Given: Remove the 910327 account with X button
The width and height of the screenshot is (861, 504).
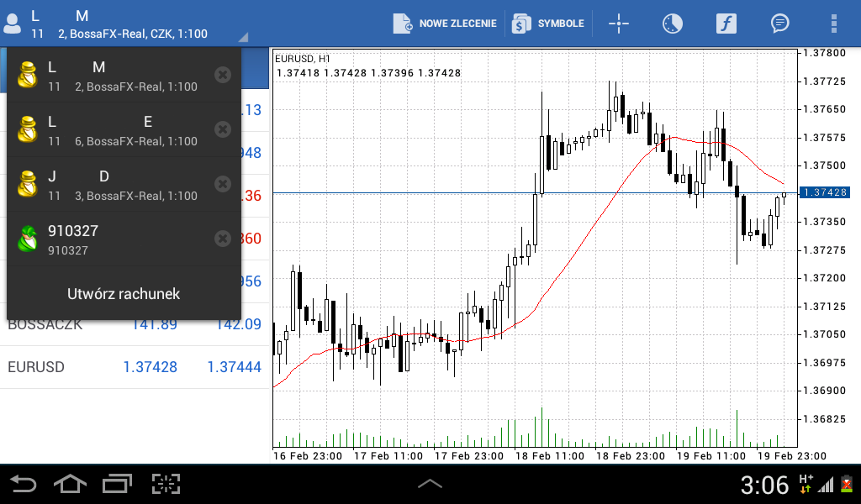Looking at the screenshot, I should (x=222, y=239).
